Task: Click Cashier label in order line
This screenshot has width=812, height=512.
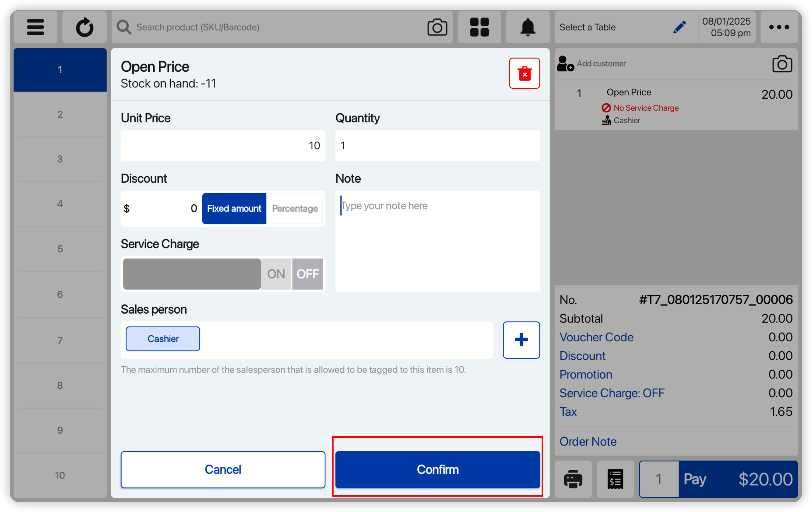Action: click(626, 121)
